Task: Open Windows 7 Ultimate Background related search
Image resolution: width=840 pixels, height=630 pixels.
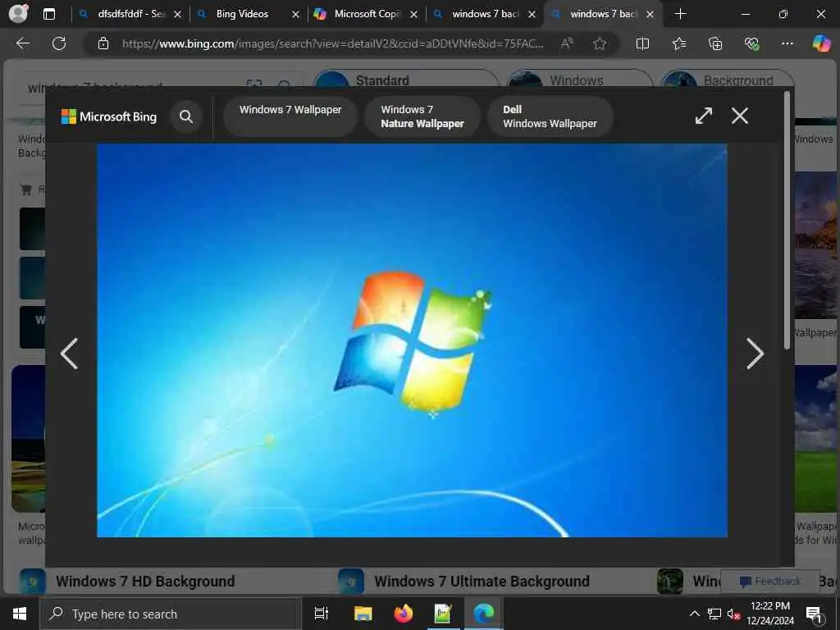Action: [464, 582]
